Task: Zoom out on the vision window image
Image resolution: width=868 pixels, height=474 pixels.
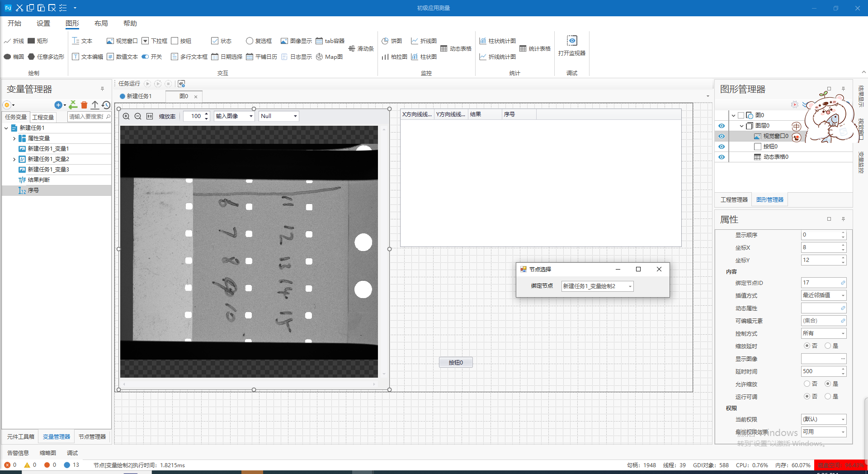Action: 138,116
